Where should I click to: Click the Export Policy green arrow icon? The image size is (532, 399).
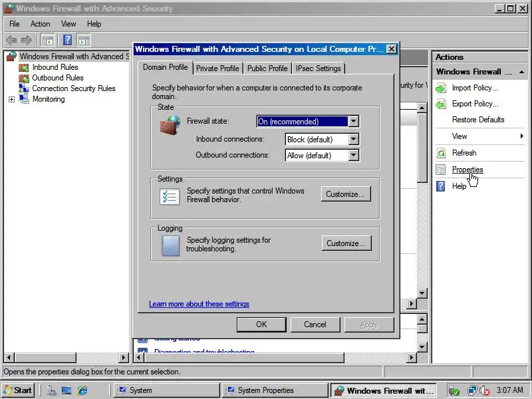pyautogui.click(x=441, y=104)
